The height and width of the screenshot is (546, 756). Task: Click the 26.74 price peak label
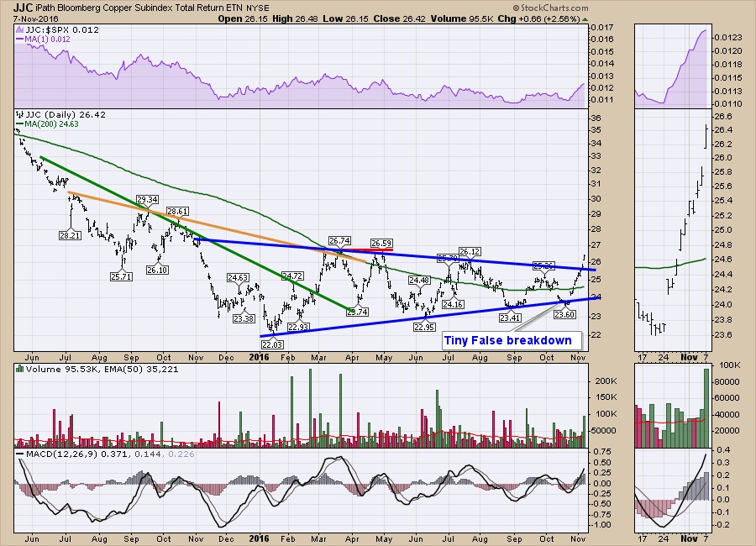pyautogui.click(x=339, y=241)
